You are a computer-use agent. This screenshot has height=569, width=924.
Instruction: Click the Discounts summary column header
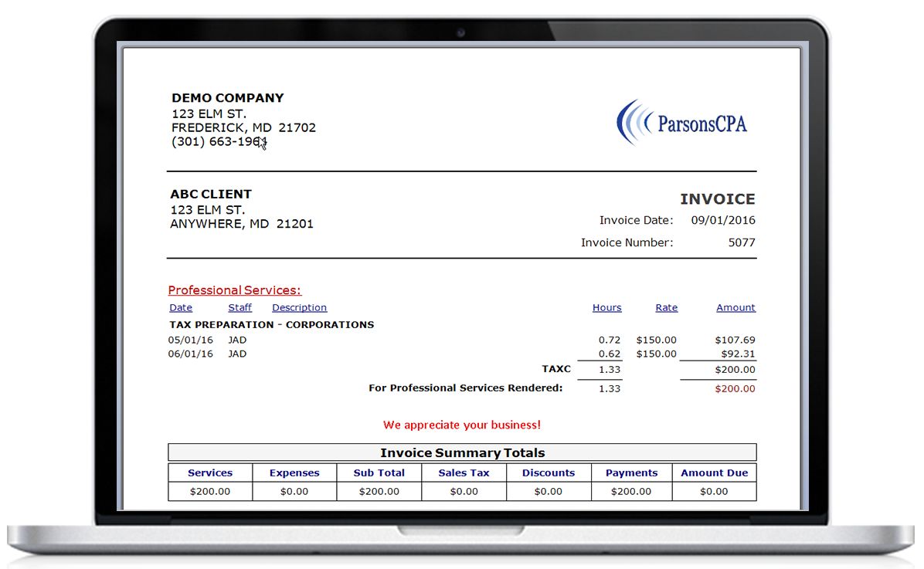549,473
